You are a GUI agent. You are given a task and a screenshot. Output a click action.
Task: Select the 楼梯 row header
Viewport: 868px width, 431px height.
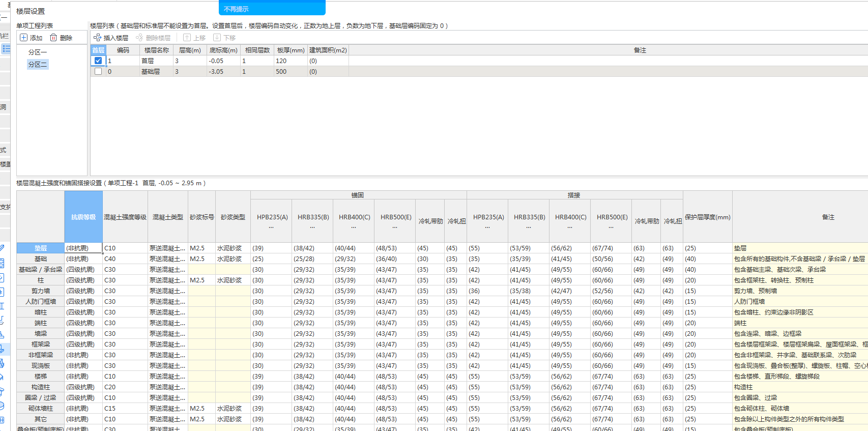coord(41,377)
